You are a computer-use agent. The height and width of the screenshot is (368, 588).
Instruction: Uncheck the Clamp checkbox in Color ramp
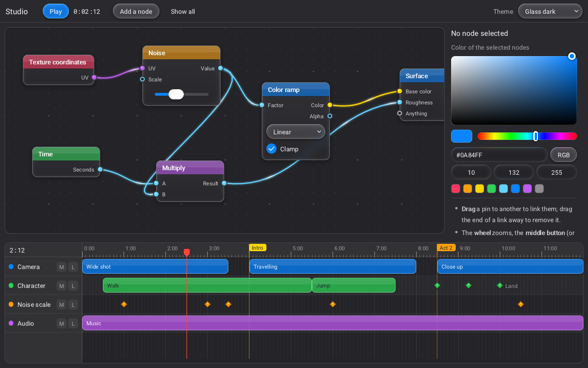point(271,149)
